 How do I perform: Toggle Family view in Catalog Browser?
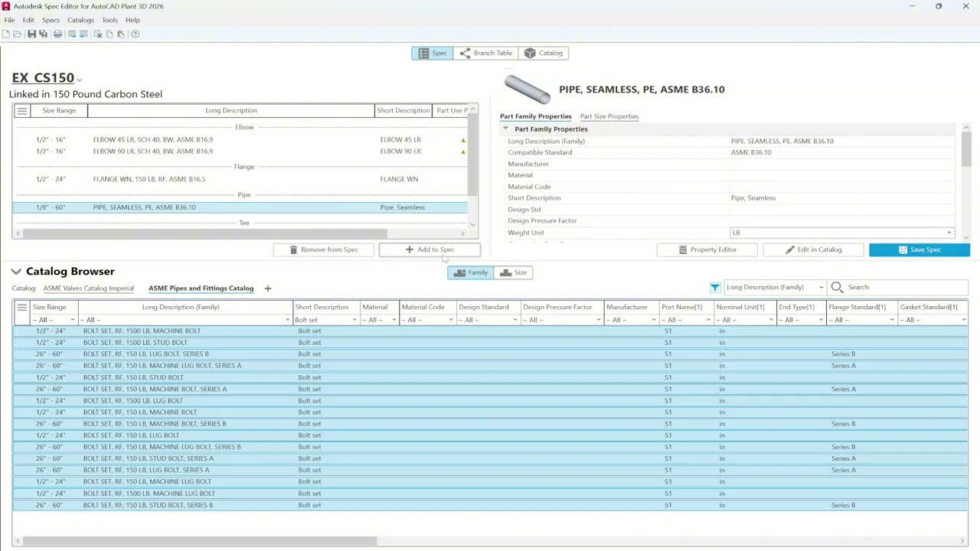coord(470,272)
